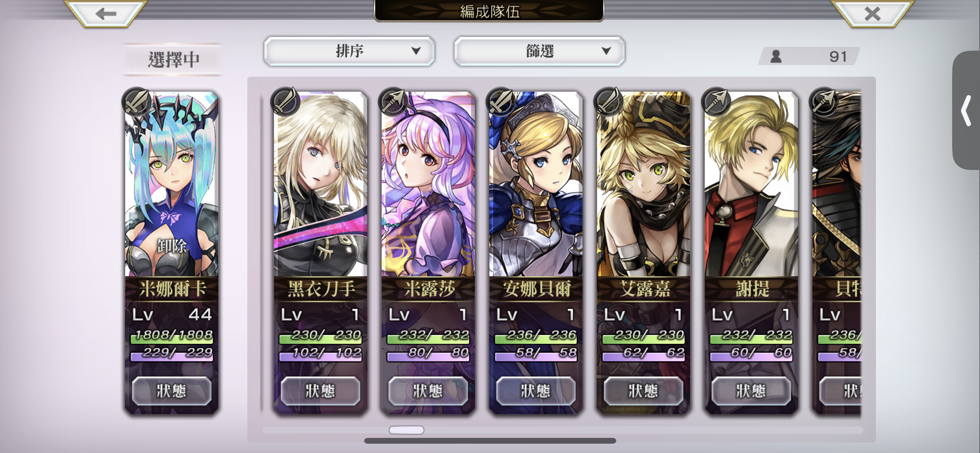Go back using the left arrow button

click(x=106, y=14)
